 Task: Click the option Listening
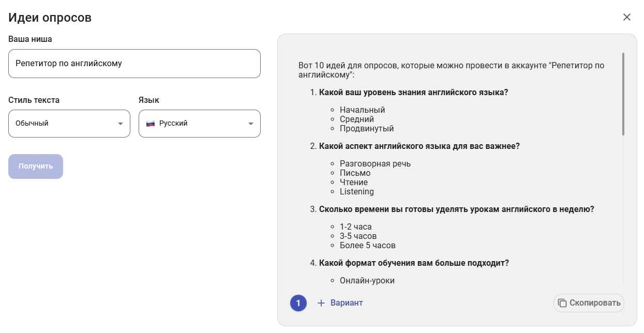(x=357, y=192)
